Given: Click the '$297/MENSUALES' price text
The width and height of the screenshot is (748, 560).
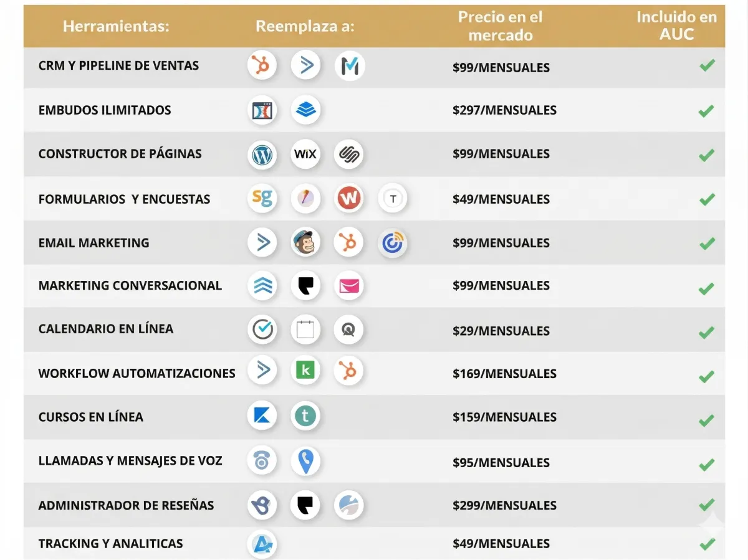Looking at the screenshot, I should coord(504,110).
